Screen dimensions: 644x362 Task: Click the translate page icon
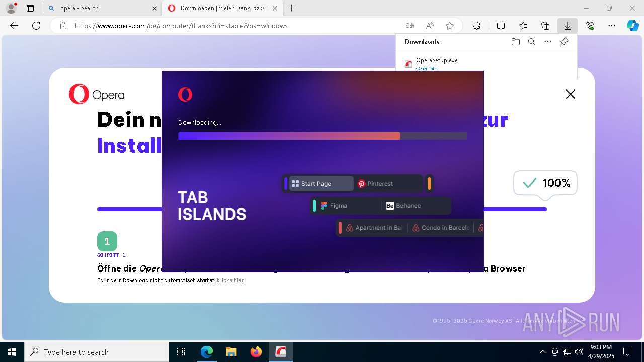[x=410, y=26]
